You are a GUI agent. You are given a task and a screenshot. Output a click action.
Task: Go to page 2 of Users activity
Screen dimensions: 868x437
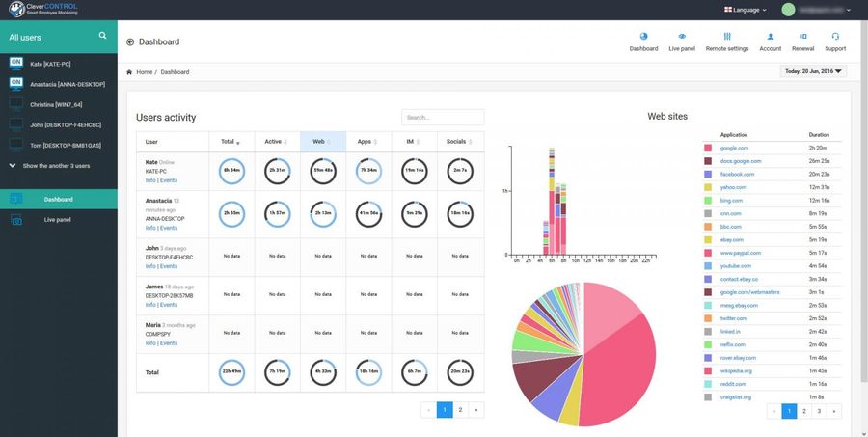(460, 409)
